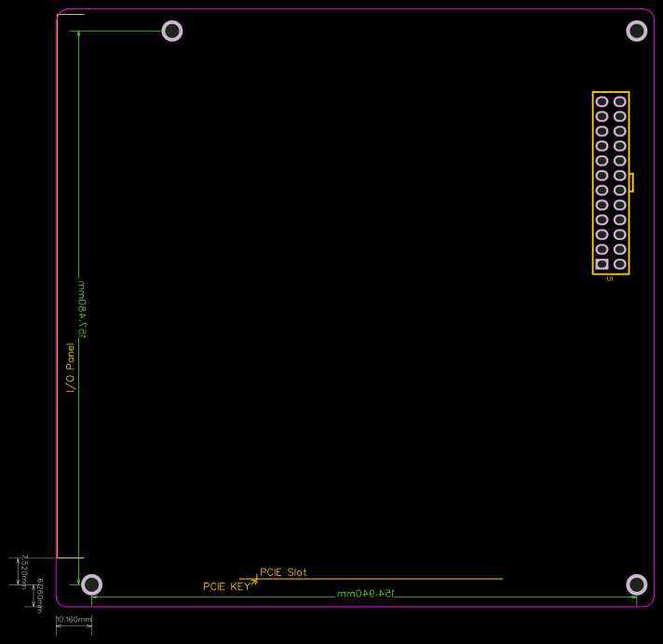Viewport: 663px width, 644px height.
Task: Click the PCIE KEY text label
Action: (x=225, y=587)
